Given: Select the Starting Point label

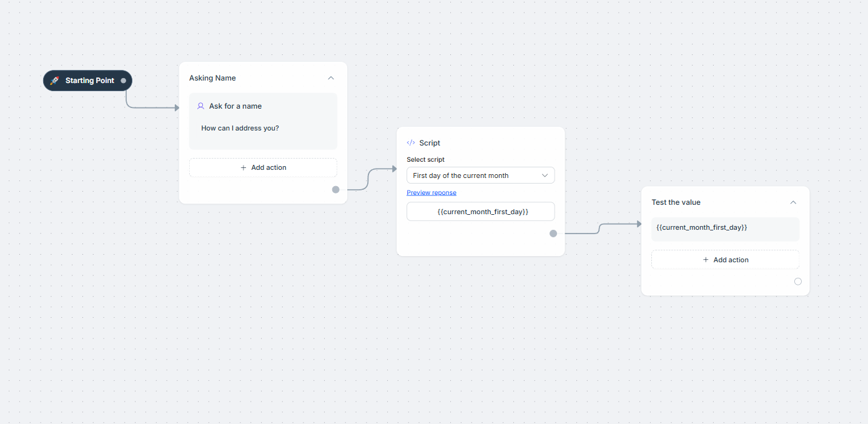Looking at the screenshot, I should point(90,81).
